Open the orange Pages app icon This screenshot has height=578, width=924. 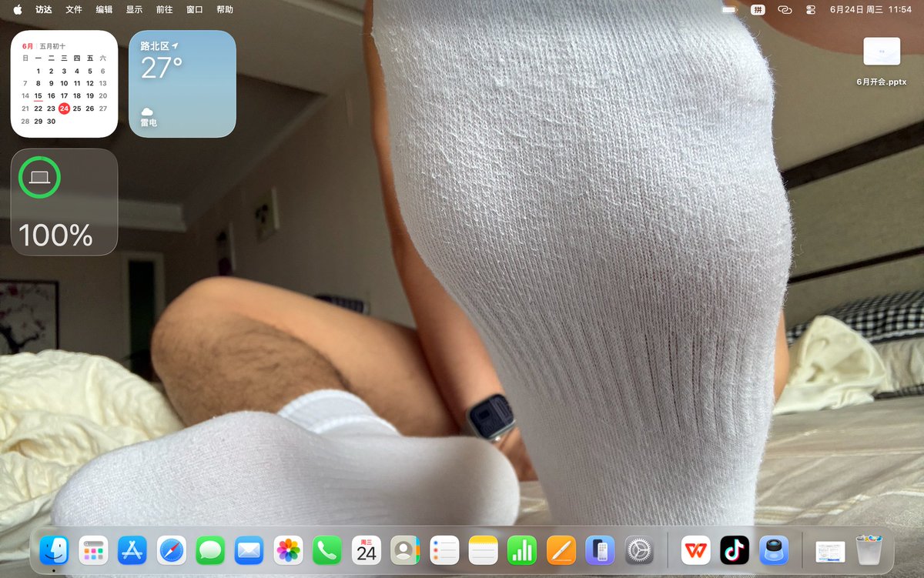pos(561,550)
